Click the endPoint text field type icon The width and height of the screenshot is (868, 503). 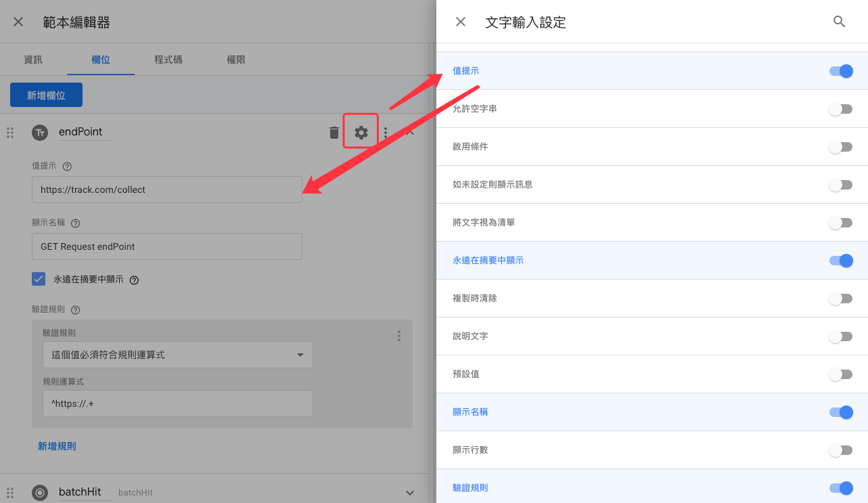click(x=40, y=133)
